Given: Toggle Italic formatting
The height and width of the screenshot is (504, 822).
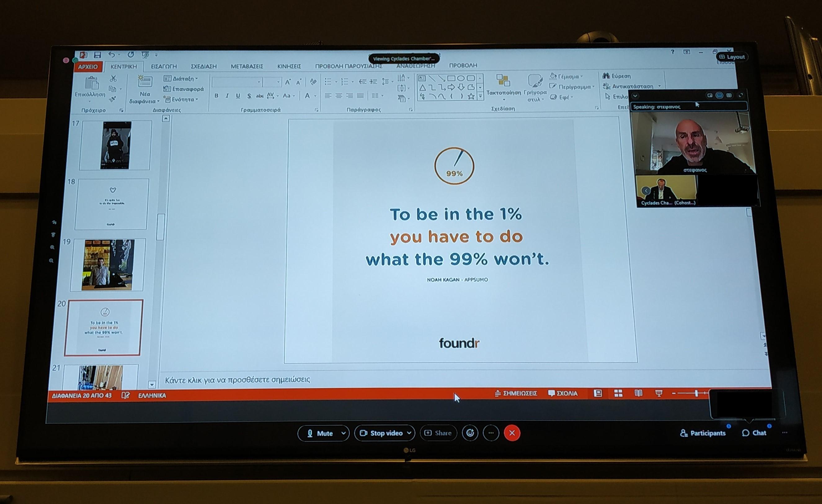Looking at the screenshot, I should click(x=227, y=96).
